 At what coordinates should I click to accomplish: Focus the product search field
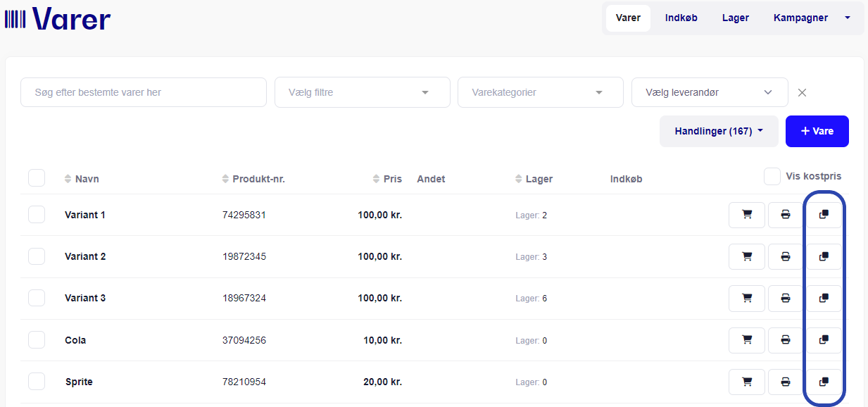[x=144, y=92]
